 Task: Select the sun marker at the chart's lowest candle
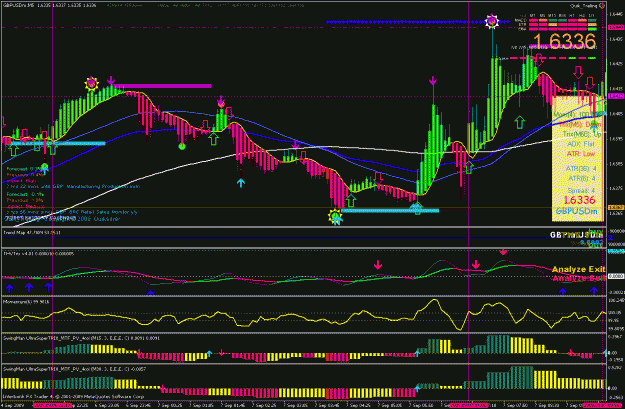(x=335, y=216)
